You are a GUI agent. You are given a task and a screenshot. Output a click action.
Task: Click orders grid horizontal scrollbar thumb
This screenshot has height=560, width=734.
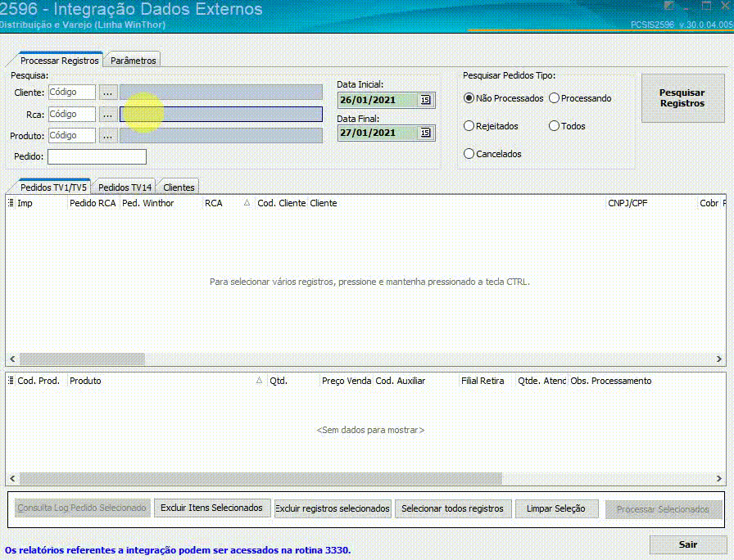click(x=82, y=359)
